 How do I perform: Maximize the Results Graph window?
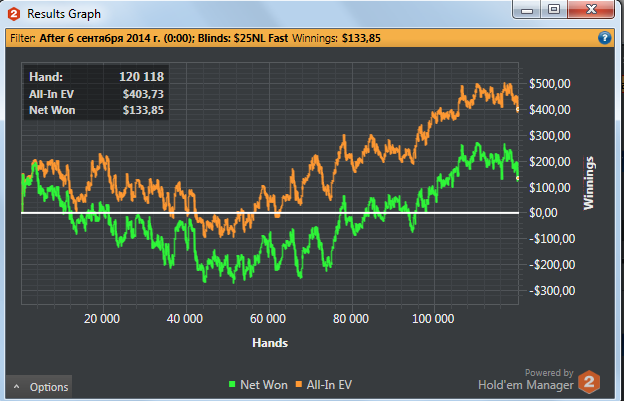click(554, 9)
